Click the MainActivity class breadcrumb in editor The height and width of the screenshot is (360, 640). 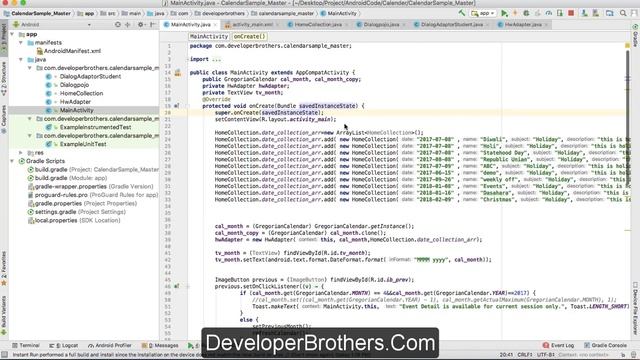click(209, 36)
